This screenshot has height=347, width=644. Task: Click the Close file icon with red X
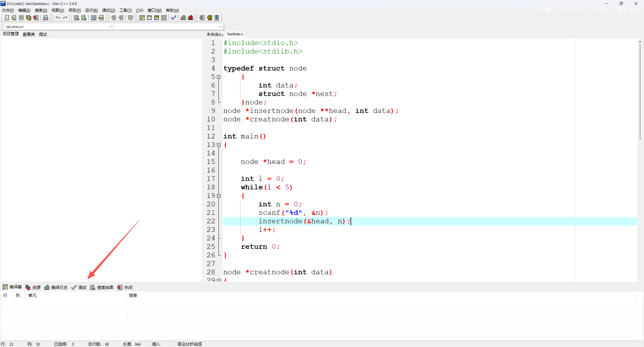[36, 18]
